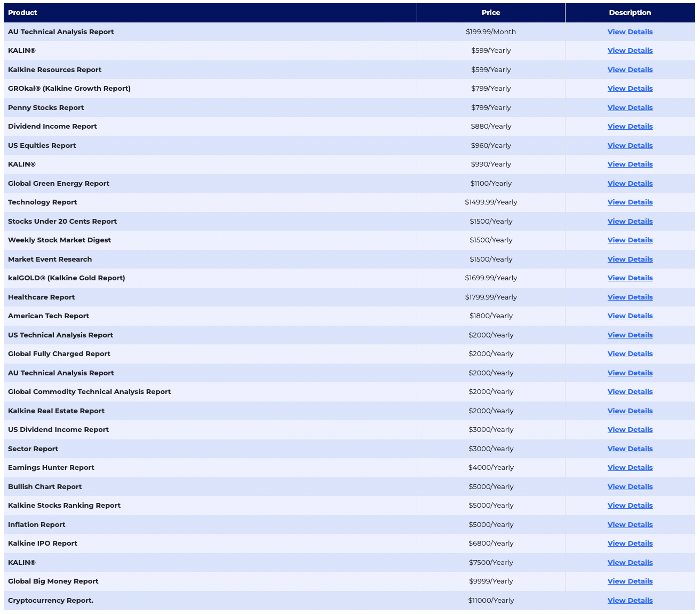Click the Price column header
This screenshot has width=700, height=614.
coord(491,13)
